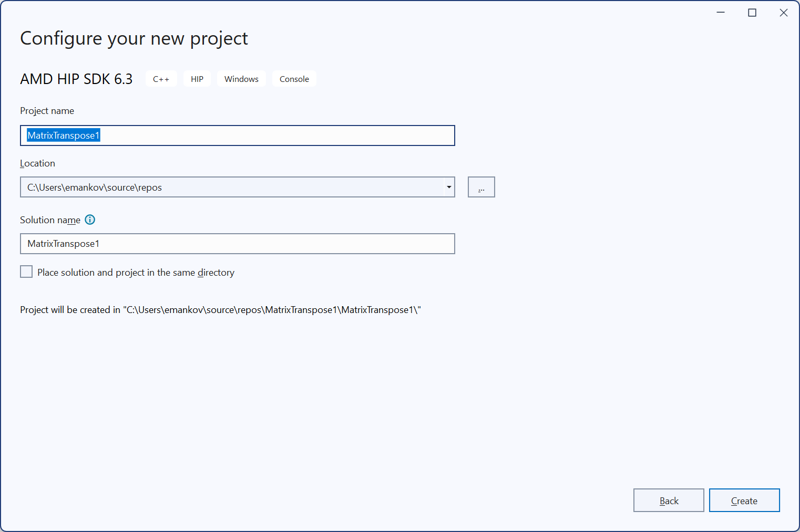The image size is (800, 532).
Task: Click the HIP tag label
Action: (197, 79)
